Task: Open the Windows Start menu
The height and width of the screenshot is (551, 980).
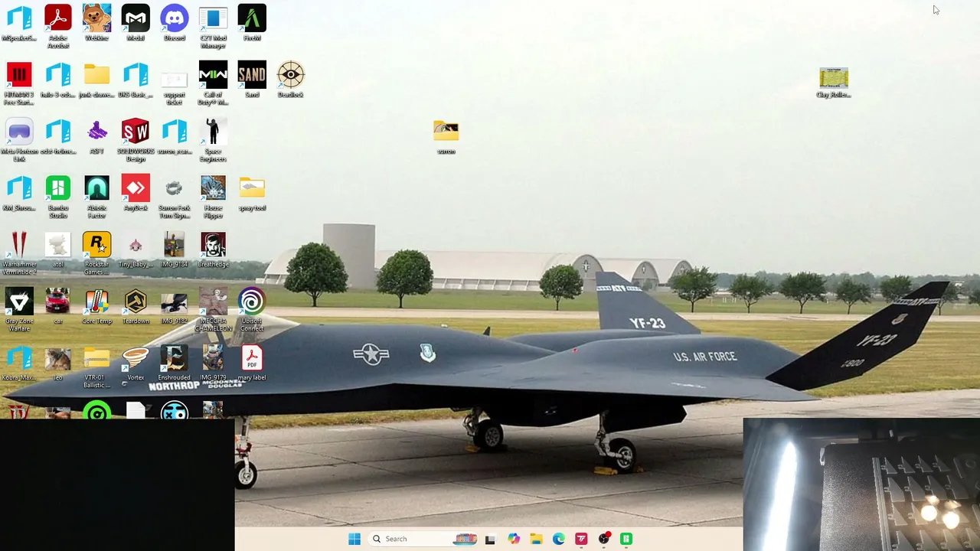Action: (354, 539)
